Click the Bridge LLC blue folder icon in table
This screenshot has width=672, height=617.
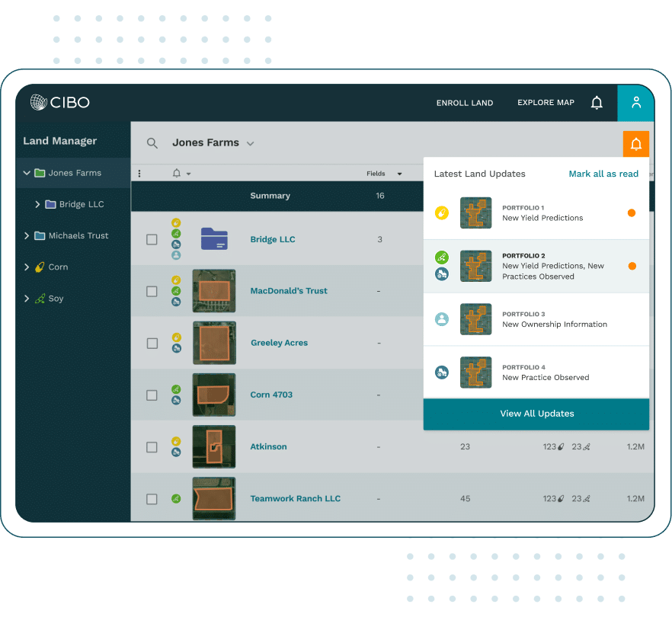[214, 238]
